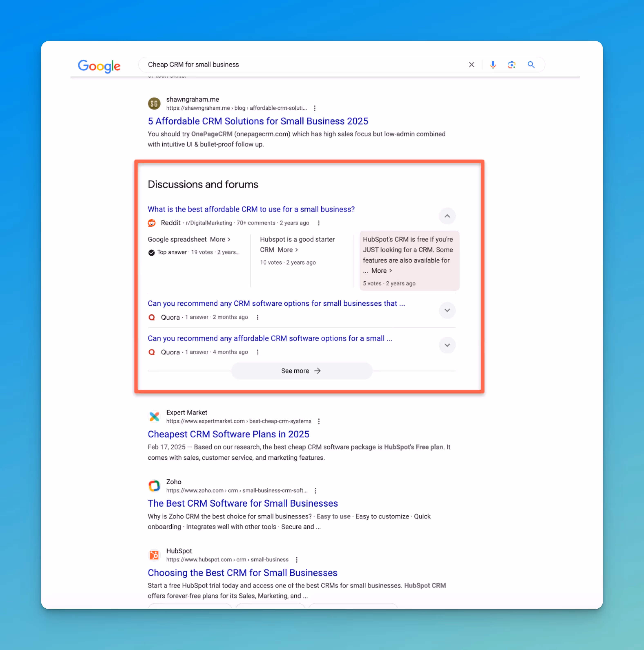Image resolution: width=644 pixels, height=650 pixels.
Task: Open the three-dot menu for the Quora 4 months ago result
Action: tap(257, 352)
